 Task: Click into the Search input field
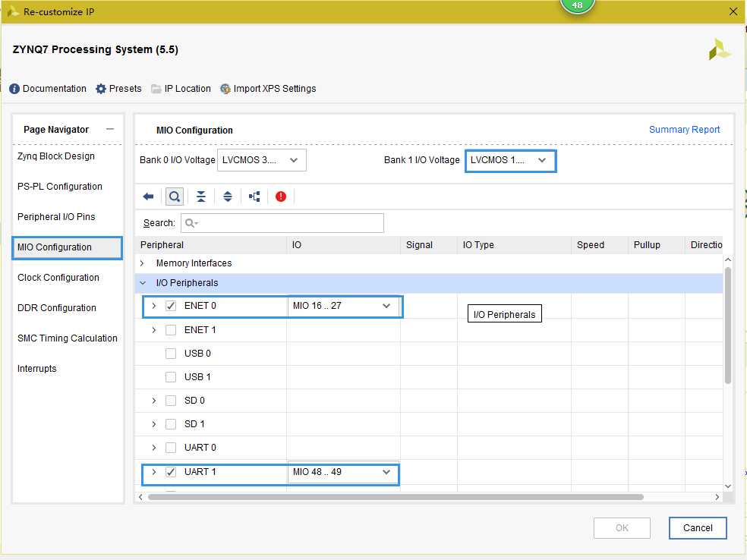282,223
